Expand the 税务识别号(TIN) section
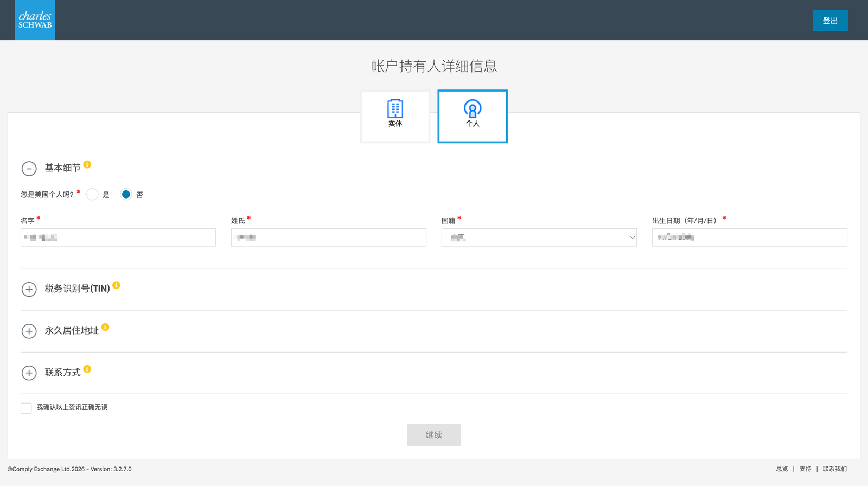This screenshot has height=486, width=868. (29, 289)
